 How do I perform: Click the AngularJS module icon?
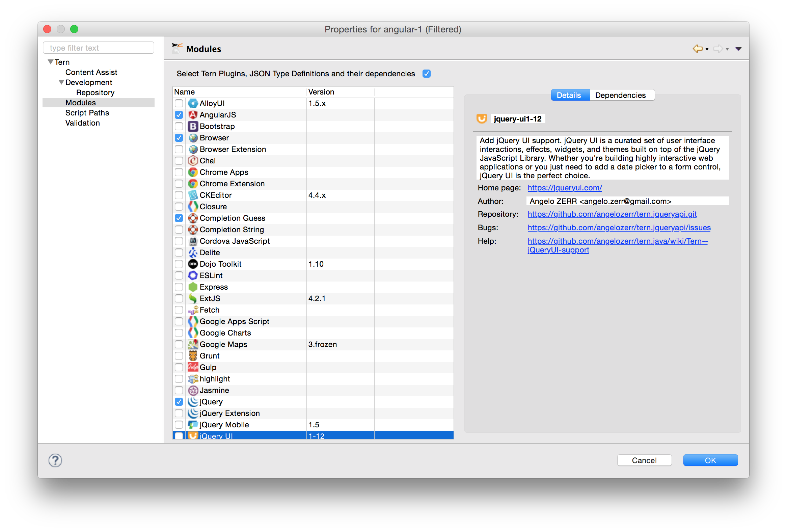coord(193,115)
